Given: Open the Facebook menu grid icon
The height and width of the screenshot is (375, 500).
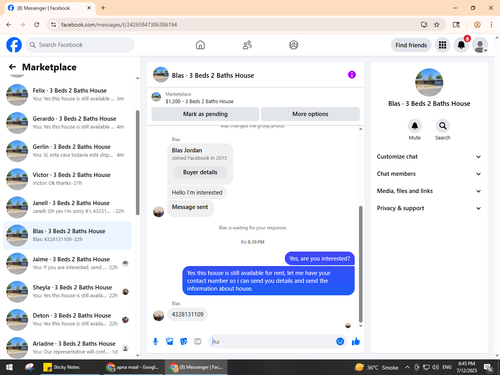Looking at the screenshot, I should pos(442,45).
